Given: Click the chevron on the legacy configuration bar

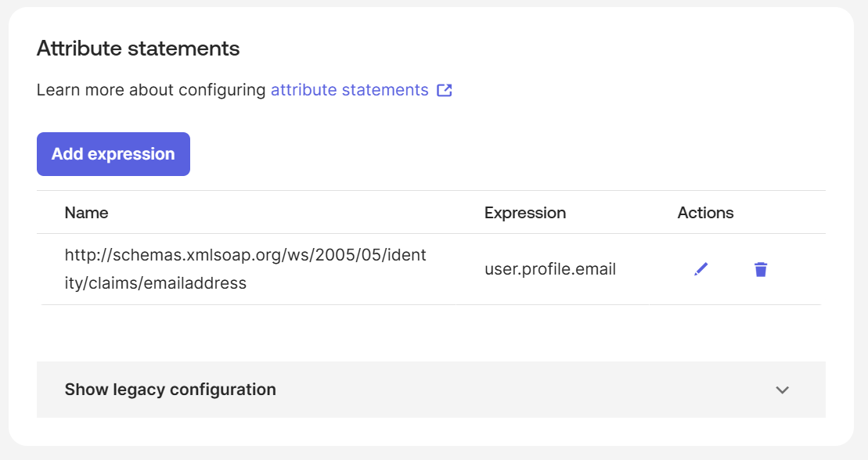Looking at the screenshot, I should pyautogui.click(x=782, y=390).
